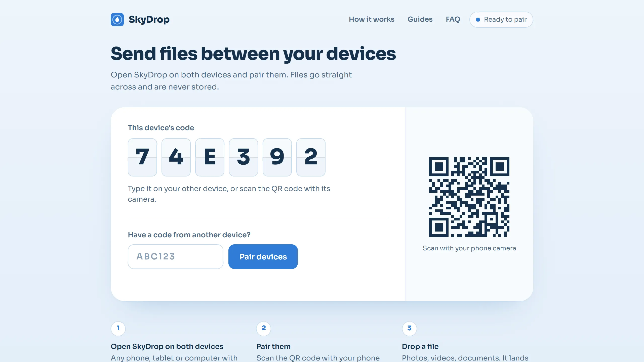Select code tile showing 3
This screenshot has width=644, height=362.
coord(244,157)
